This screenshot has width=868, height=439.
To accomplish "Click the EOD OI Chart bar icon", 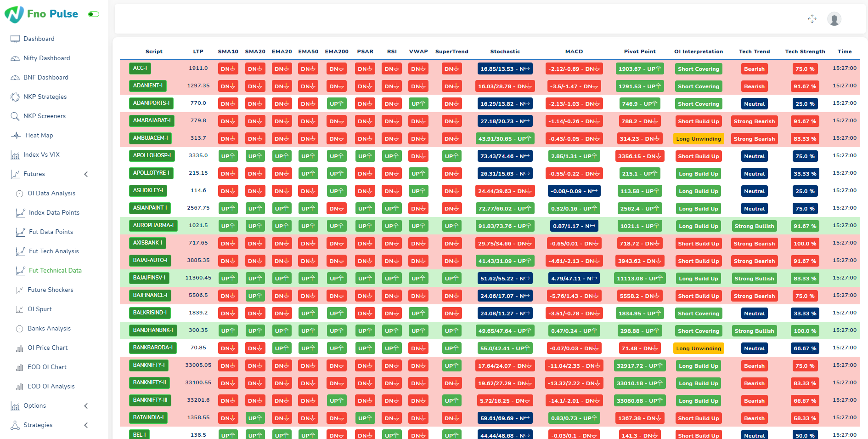I will pyautogui.click(x=20, y=367).
